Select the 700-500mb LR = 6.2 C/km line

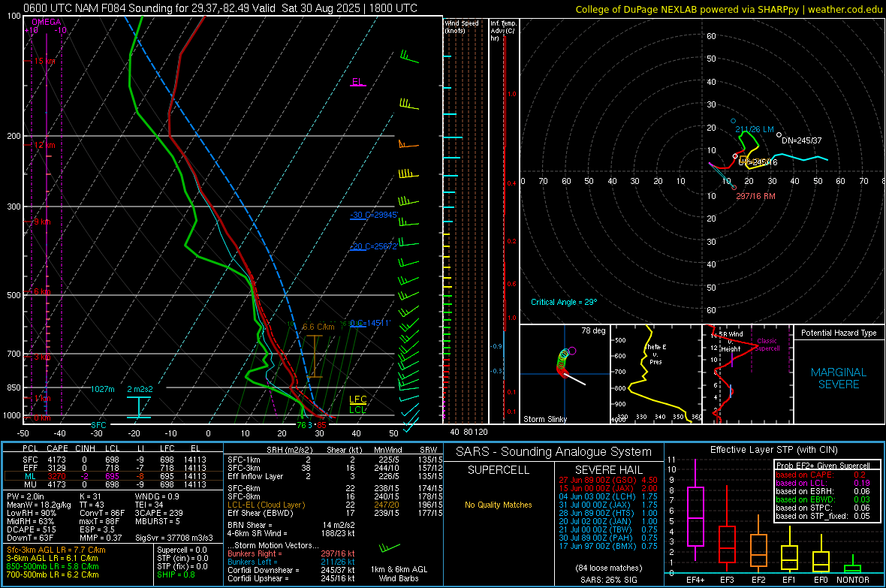(x=53, y=574)
